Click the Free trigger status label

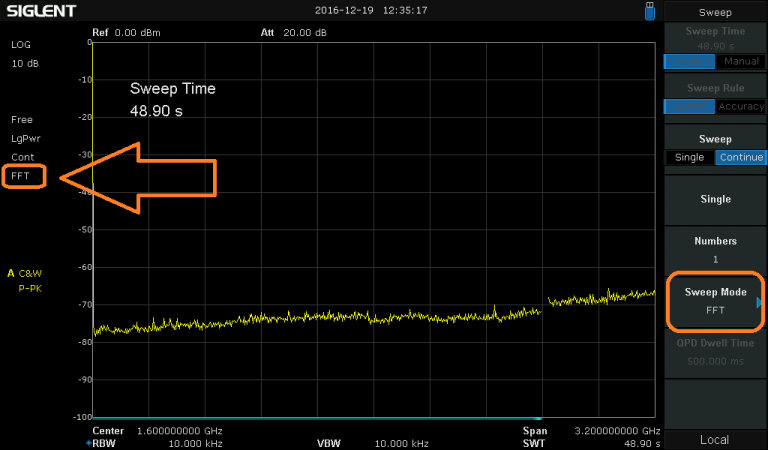(22, 119)
